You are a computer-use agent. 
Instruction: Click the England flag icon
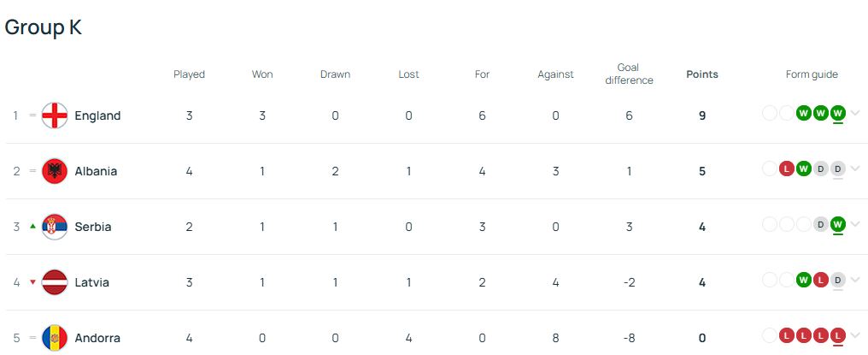pos(55,115)
